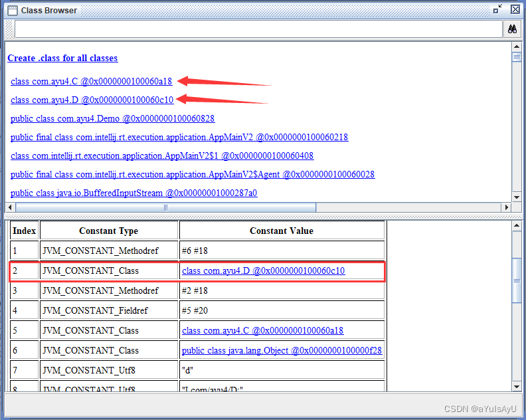Image resolution: width=526 pixels, height=420 pixels.
Task: Select index cell 4 in constant table
Action: coord(24,310)
